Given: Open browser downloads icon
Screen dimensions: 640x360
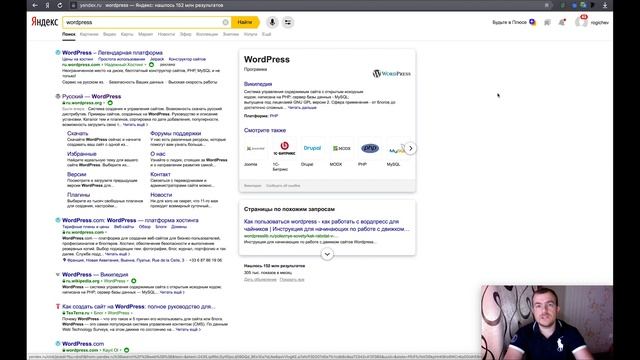Looking at the screenshot, I should tap(605, 5).
